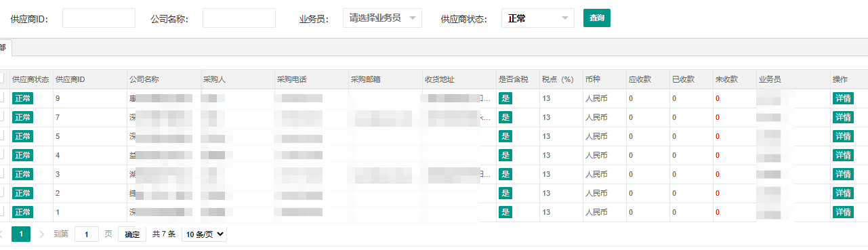This screenshot has width=868, height=250.
Task: Click the 税点（%）column header
Action: [x=561, y=79]
